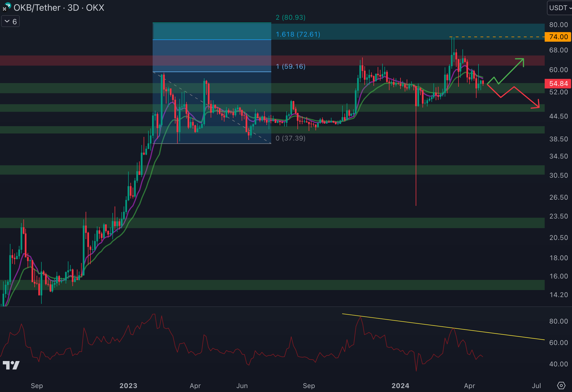572x392 pixels.
Task: Click the 0 (37.39) Fibonacci level label
Action: point(290,138)
